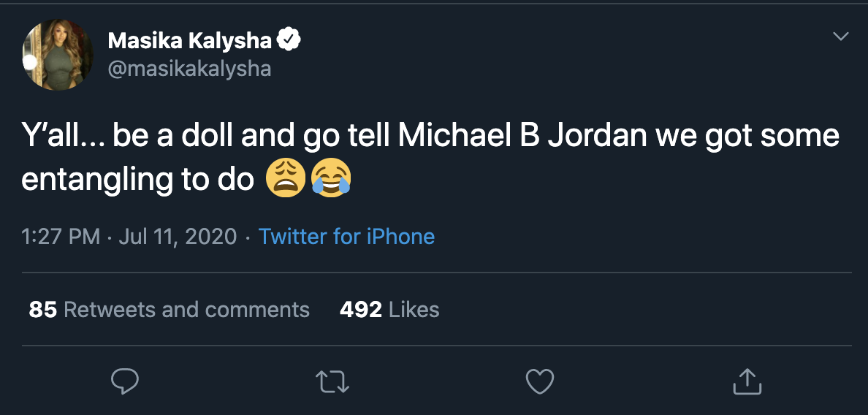Open Masika Kalysha's profile photo
The width and height of the screenshot is (868, 415).
click(x=58, y=55)
